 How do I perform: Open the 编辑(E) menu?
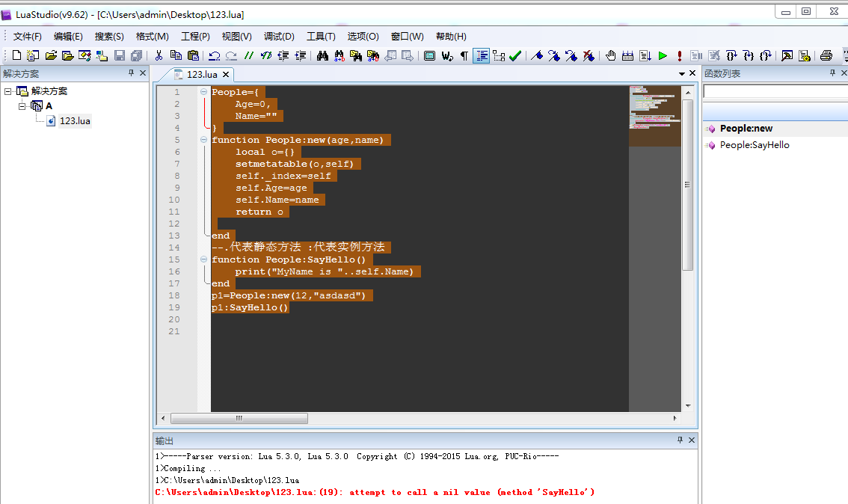(x=68, y=36)
